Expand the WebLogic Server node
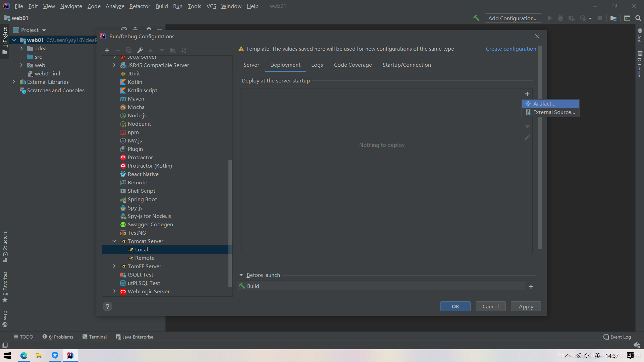 114,291
